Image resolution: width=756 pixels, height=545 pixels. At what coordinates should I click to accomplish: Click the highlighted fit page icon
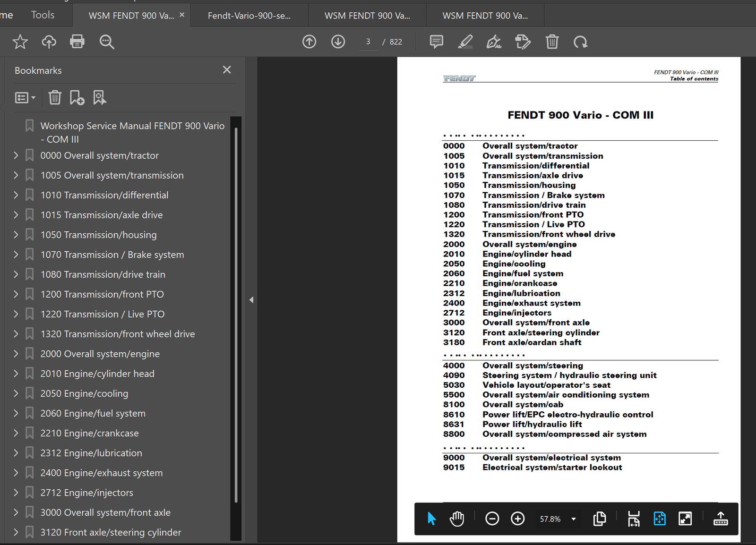coord(660,519)
